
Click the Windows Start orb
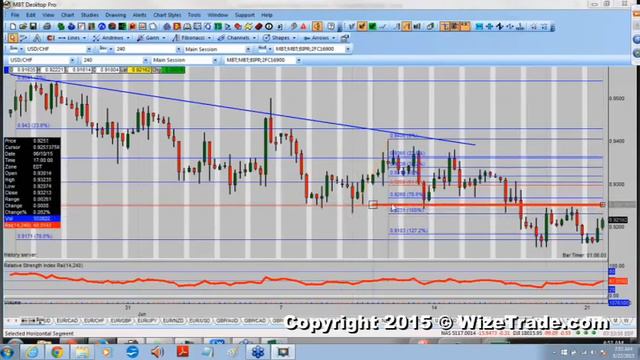pyautogui.click(x=8, y=352)
